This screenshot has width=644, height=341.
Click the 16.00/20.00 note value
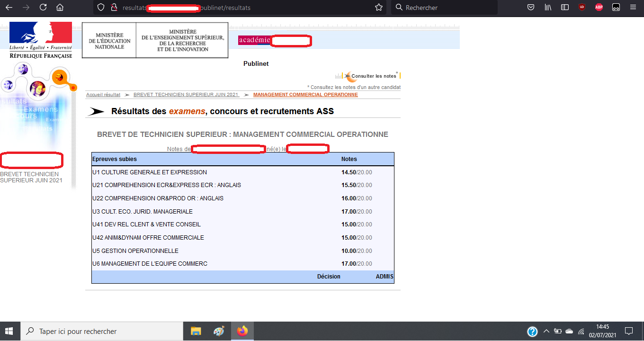(x=357, y=198)
